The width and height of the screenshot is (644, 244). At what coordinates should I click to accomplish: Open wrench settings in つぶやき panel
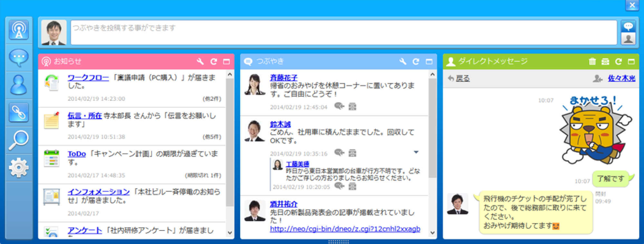pyautogui.click(x=402, y=61)
